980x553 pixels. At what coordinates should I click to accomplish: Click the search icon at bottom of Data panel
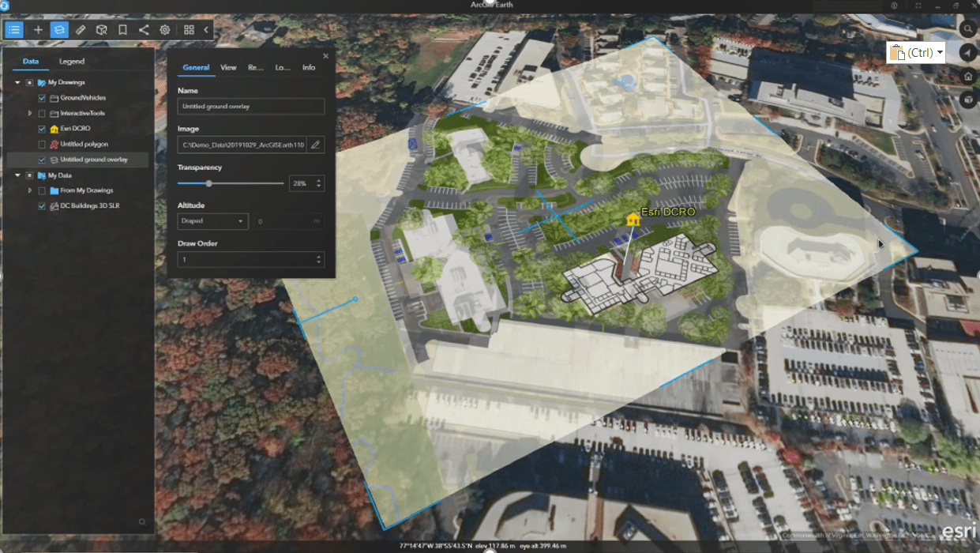point(142,521)
